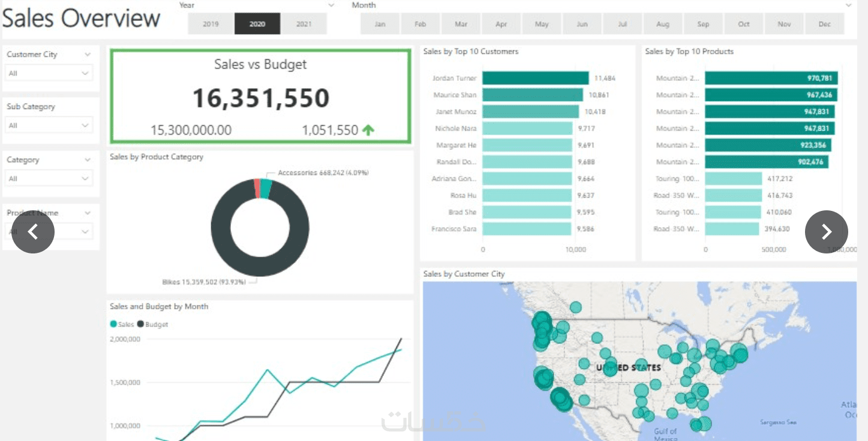Click the Brad She customer label
868x441 pixels.
point(462,212)
